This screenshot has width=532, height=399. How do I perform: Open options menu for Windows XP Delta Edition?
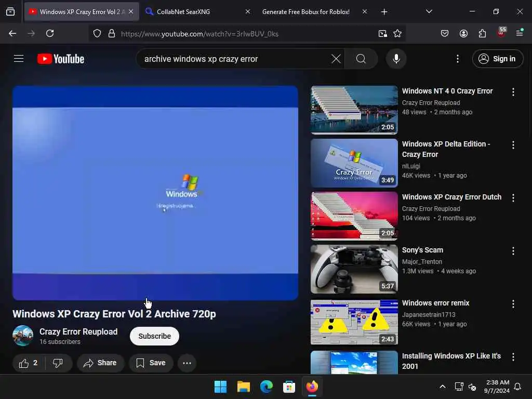(x=513, y=145)
